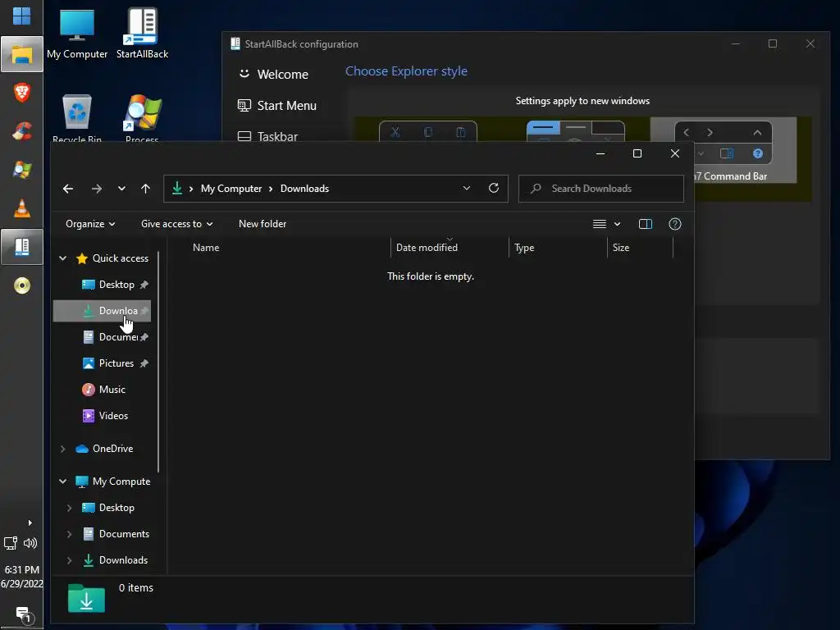Select the Recycle Bin desktop icon
840x630 pixels.
pyautogui.click(x=77, y=118)
